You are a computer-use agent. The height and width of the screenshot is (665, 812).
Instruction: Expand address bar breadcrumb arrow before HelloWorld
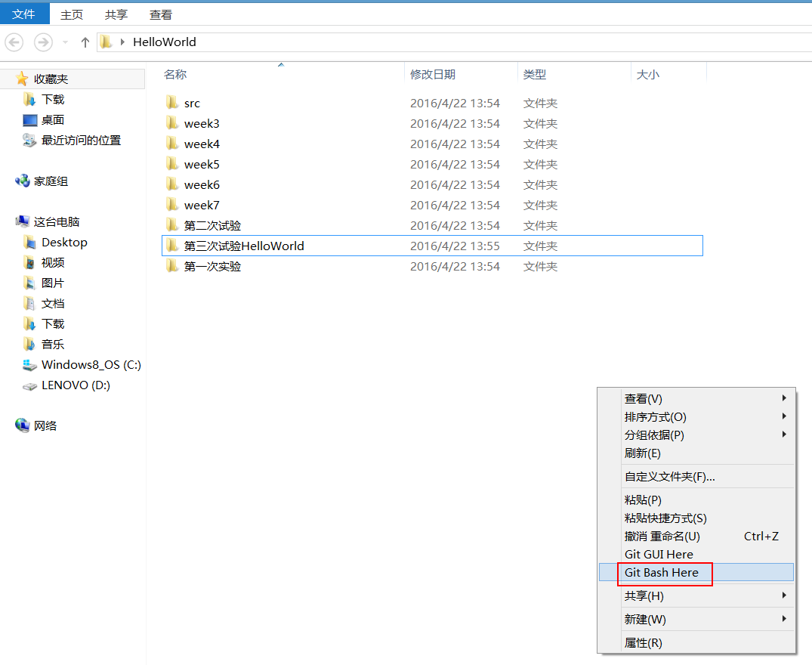pyautogui.click(x=122, y=42)
